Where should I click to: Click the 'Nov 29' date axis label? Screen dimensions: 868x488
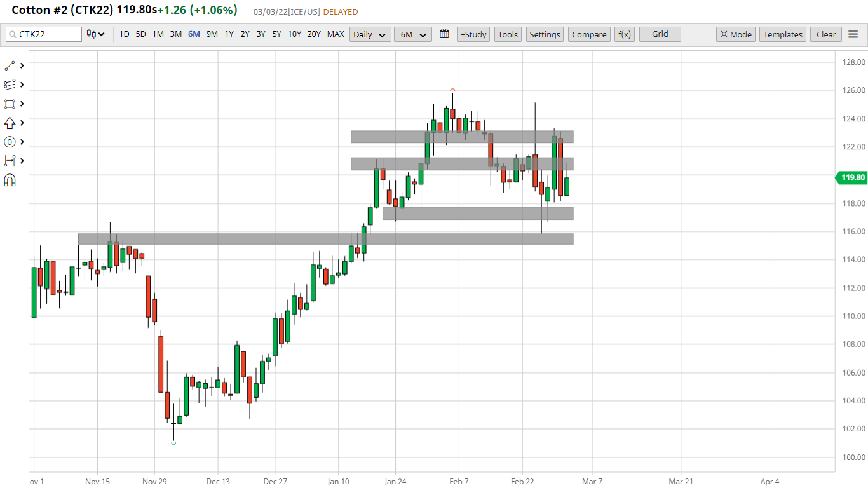click(x=154, y=482)
